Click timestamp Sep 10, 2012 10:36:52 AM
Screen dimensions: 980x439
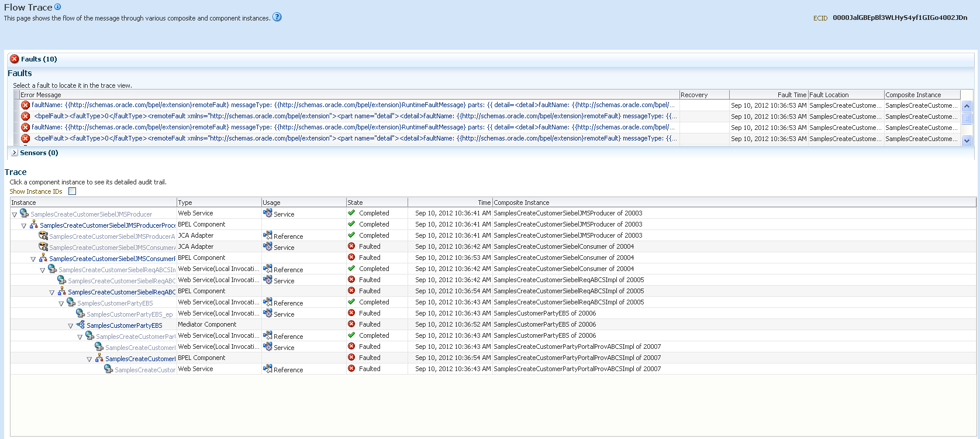pyautogui.click(x=453, y=324)
